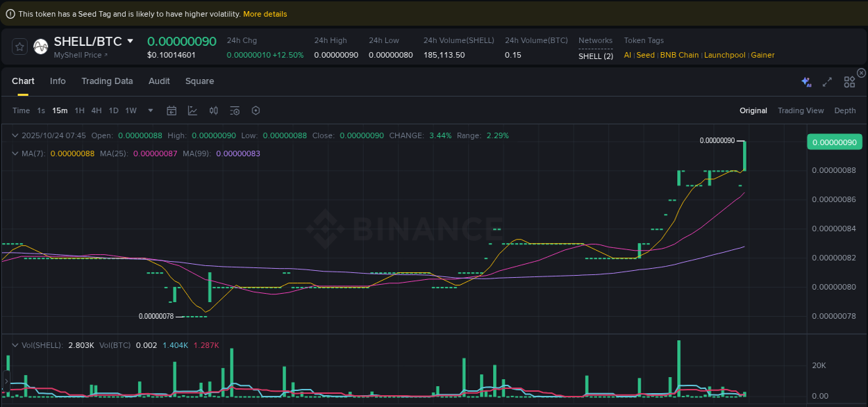Click the Launchpool token tag

click(x=724, y=55)
